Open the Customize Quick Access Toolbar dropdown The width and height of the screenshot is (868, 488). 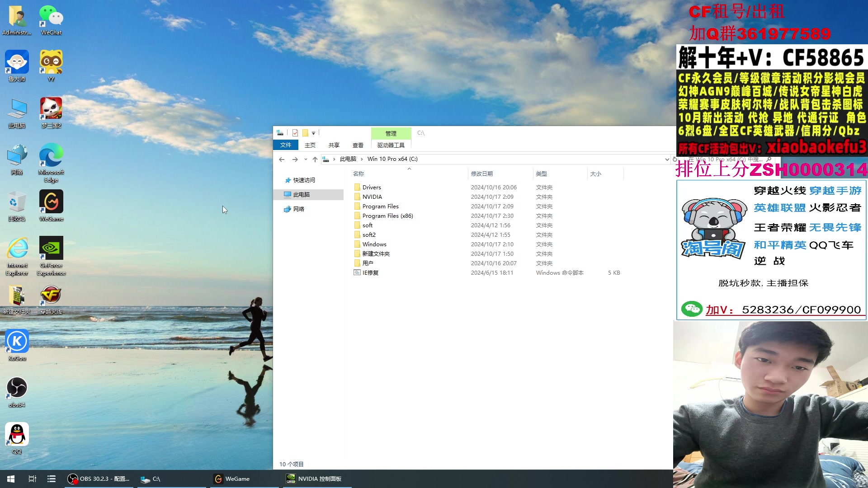(x=313, y=133)
